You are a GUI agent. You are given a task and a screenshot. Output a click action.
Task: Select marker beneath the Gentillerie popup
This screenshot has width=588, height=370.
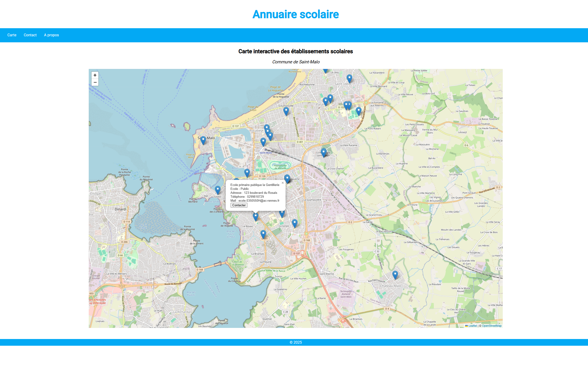pos(256,216)
